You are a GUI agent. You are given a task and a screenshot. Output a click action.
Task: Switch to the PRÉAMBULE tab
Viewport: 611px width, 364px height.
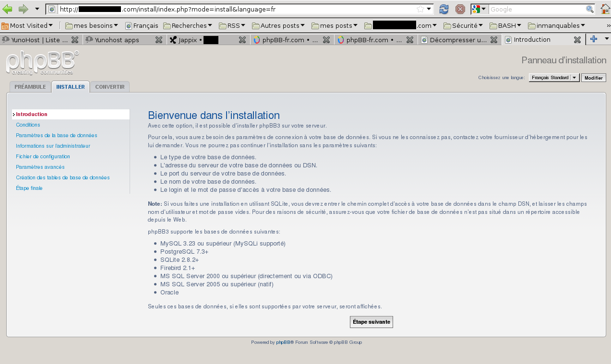pyautogui.click(x=30, y=87)
